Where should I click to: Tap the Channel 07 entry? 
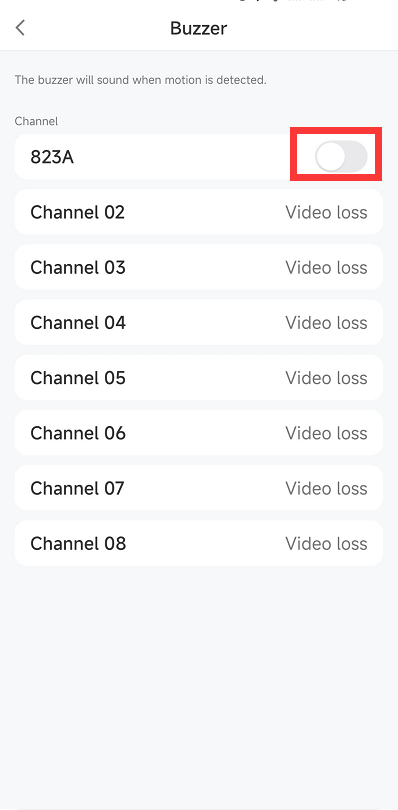(198, 488)
